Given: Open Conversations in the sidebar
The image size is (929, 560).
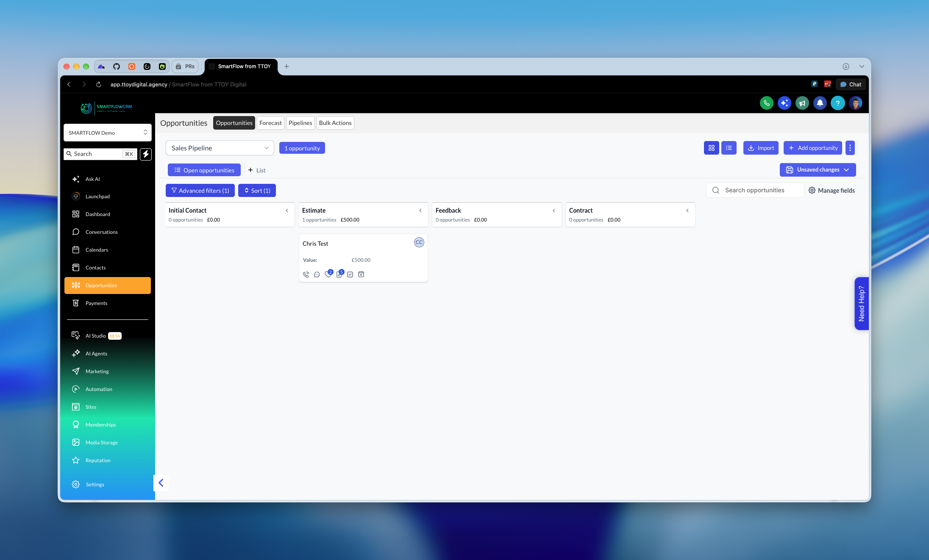Looking at the screenshot, I should (x=108, y=232).
